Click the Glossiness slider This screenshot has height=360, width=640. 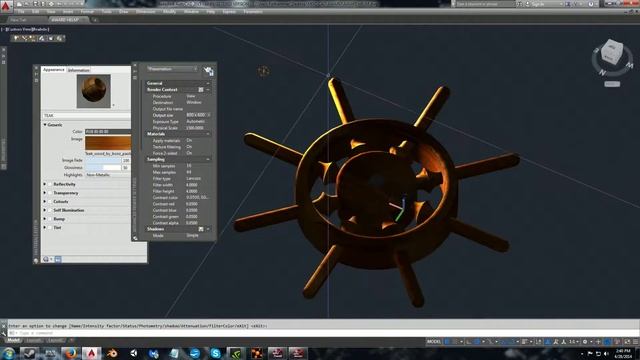tap(103, 168)
